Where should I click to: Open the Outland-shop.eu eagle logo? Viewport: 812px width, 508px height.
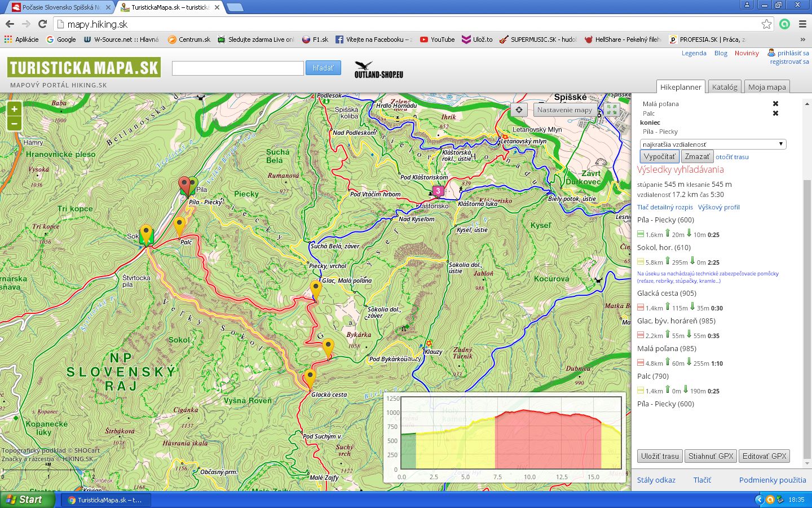[378, 70]
